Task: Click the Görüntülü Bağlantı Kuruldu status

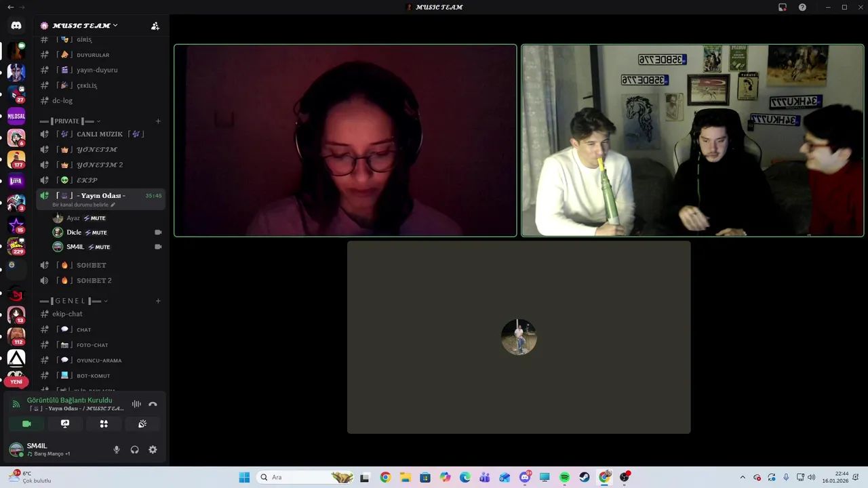Action: [69, 400]
